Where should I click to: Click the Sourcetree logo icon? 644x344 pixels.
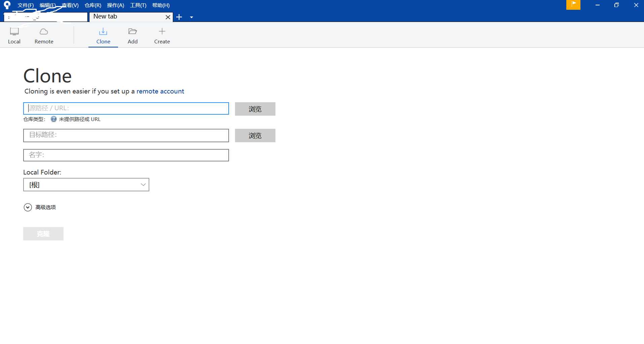click(x=7, y=5)
